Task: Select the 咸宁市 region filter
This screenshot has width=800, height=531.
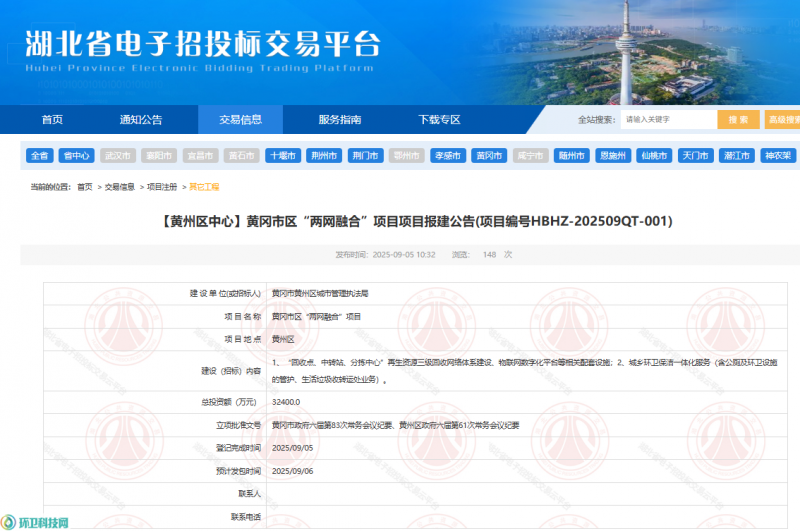Action: (531, 156)
